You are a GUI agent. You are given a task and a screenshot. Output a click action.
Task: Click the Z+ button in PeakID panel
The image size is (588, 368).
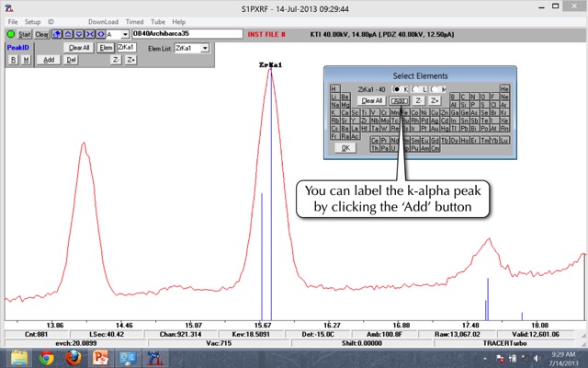tap(130, 59)
